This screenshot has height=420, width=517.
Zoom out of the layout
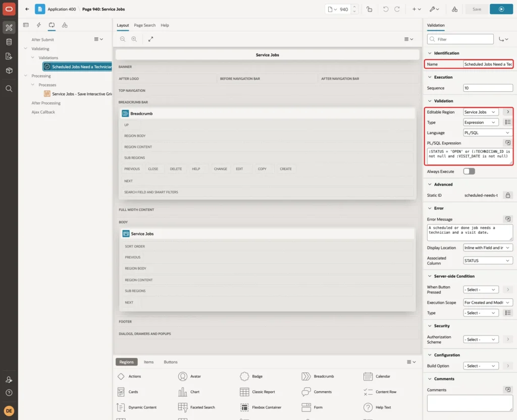click(x=123, y=39)
